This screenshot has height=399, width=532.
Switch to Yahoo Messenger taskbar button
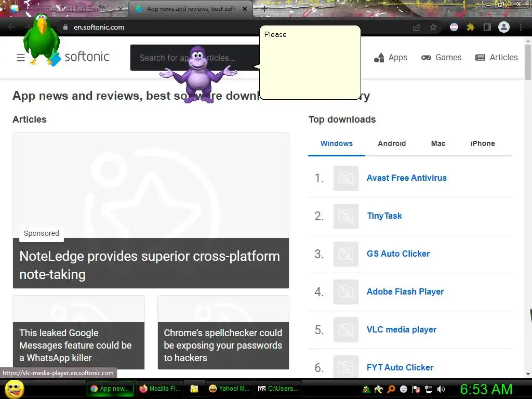click(229, 389)
